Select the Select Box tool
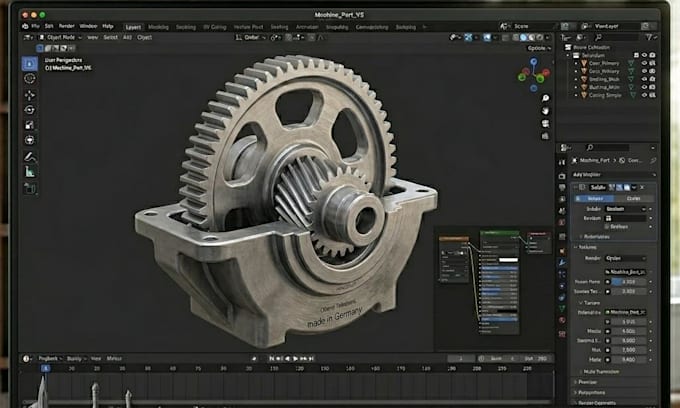 pos(29,64)
